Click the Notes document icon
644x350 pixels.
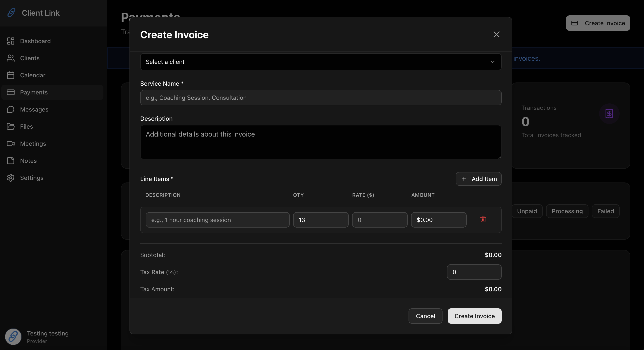click(10, 161)
